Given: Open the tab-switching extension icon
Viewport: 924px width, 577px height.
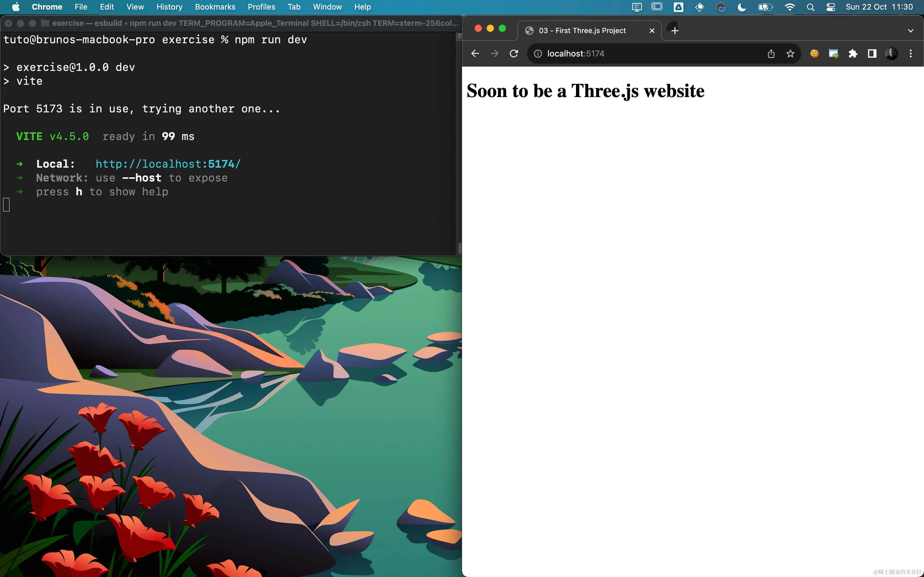Looking at the screenshot, I should pos(834,53).
